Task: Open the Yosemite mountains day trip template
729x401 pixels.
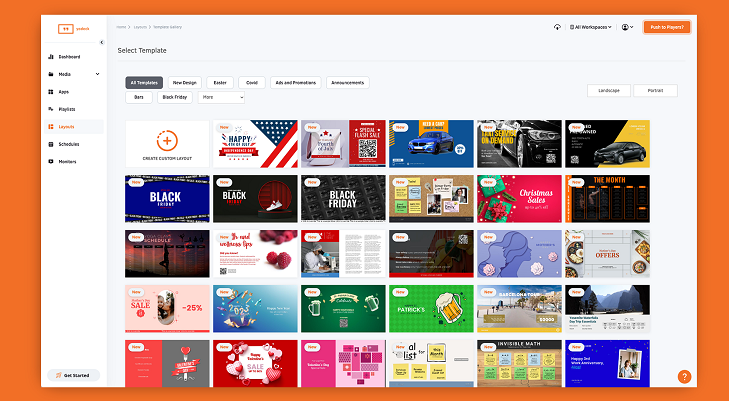Action: (x=607, y=309)
